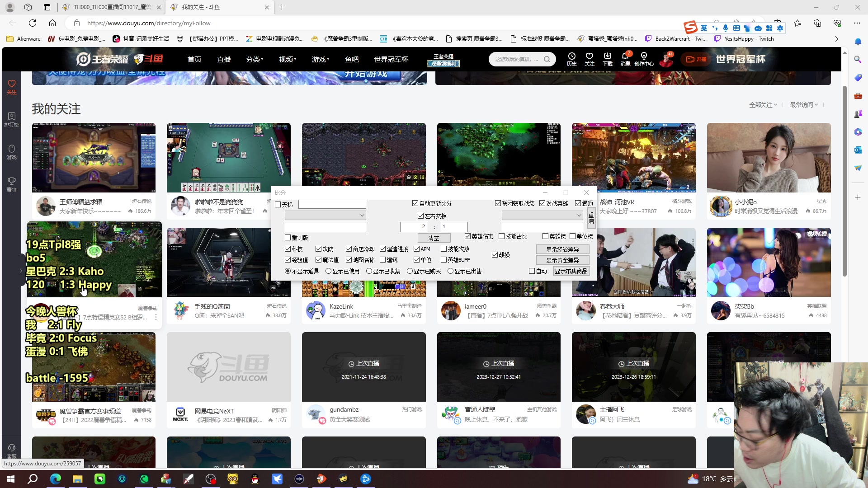Open 王师傅精益求精 stream thumbnail
This screenshot has height=488, width=868.
point(94,158)
